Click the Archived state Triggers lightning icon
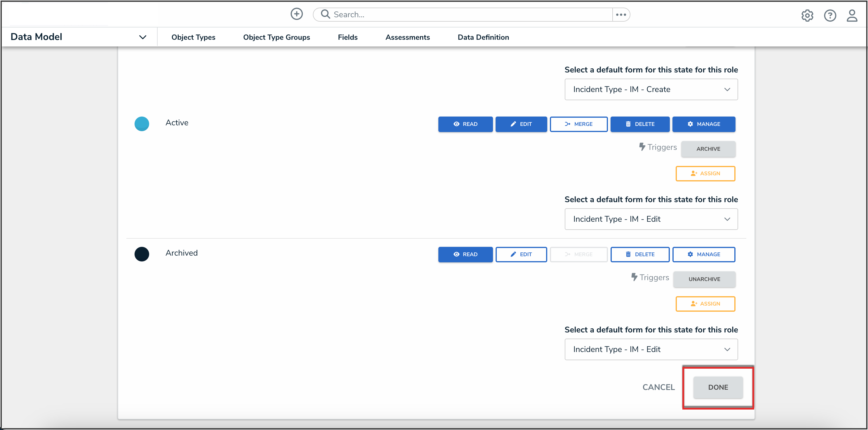 point(634,277)
